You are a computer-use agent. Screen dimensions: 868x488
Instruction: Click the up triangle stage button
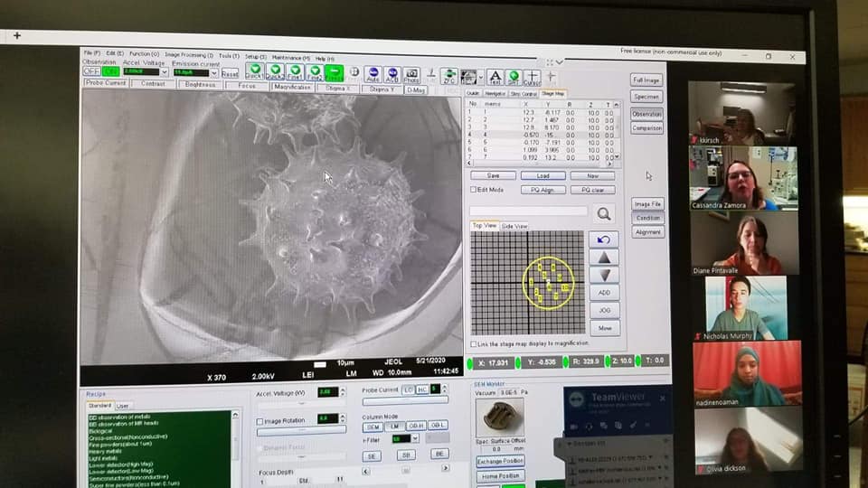tap(604, 258)
